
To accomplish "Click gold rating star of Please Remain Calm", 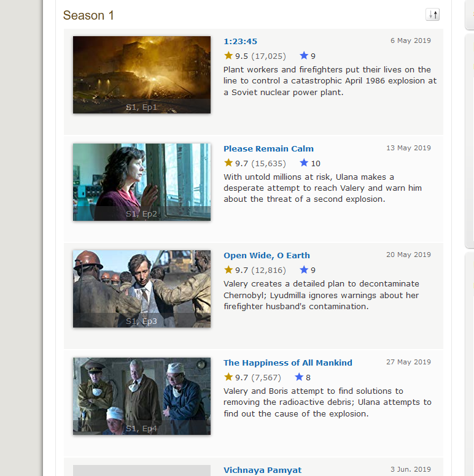I will 228,163.
